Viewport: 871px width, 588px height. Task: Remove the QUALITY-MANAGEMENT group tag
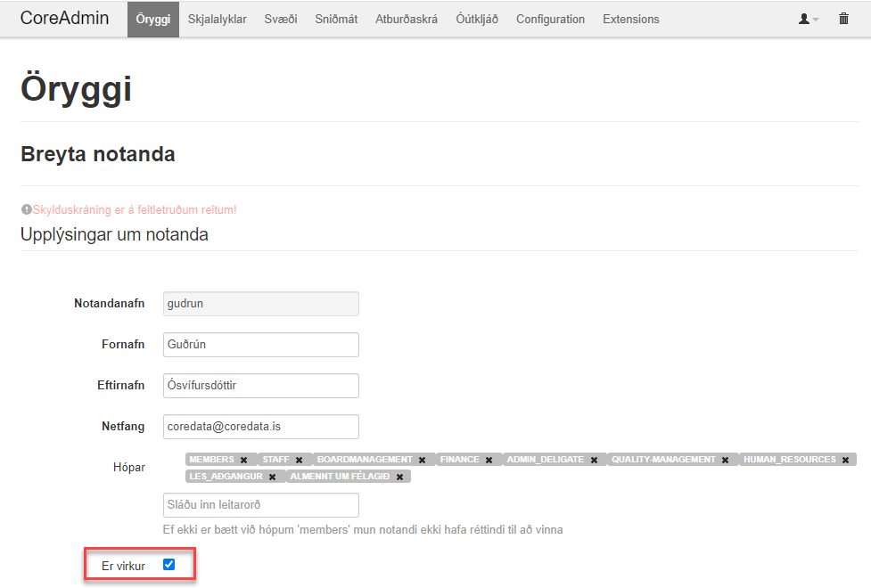(725, 460)
